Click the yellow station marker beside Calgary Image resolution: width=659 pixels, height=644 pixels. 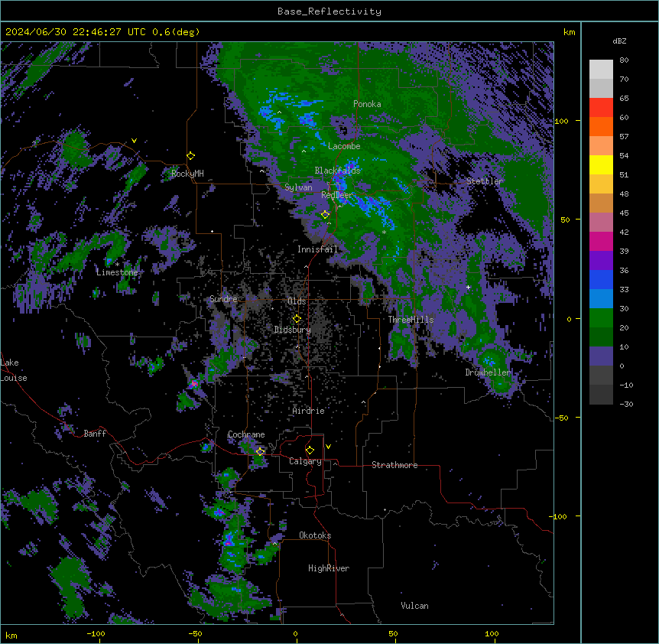click(x=310, y=450)
